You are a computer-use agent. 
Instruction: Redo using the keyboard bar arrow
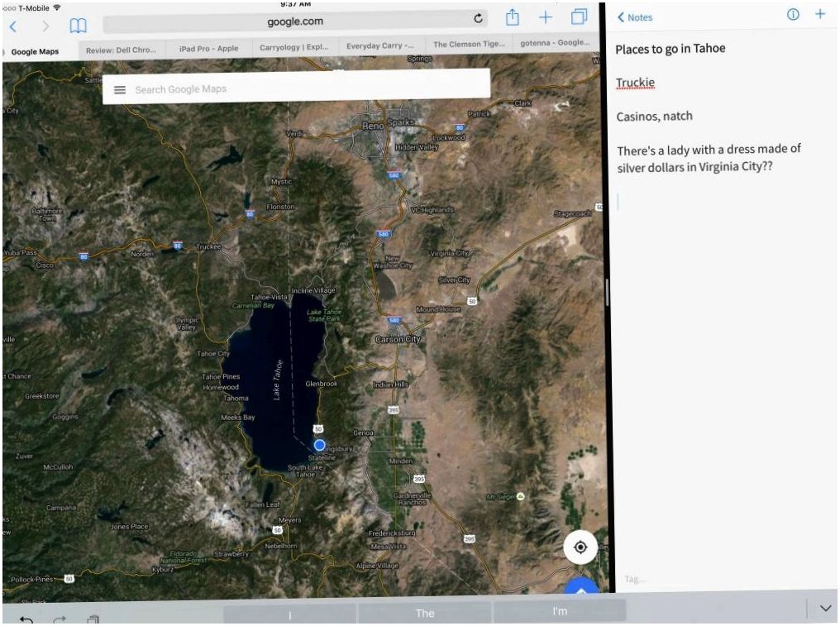pyautogui.click(x=60, y=619)
